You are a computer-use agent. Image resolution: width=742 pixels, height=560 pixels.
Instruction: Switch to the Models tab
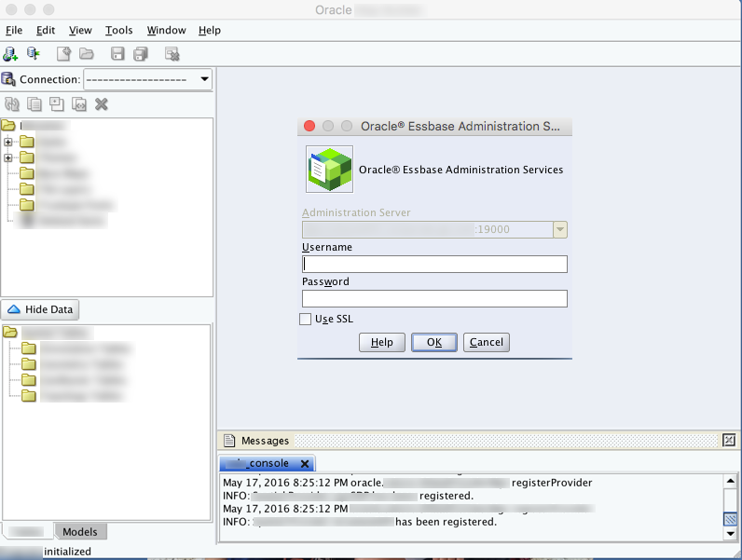pos(79,532)
